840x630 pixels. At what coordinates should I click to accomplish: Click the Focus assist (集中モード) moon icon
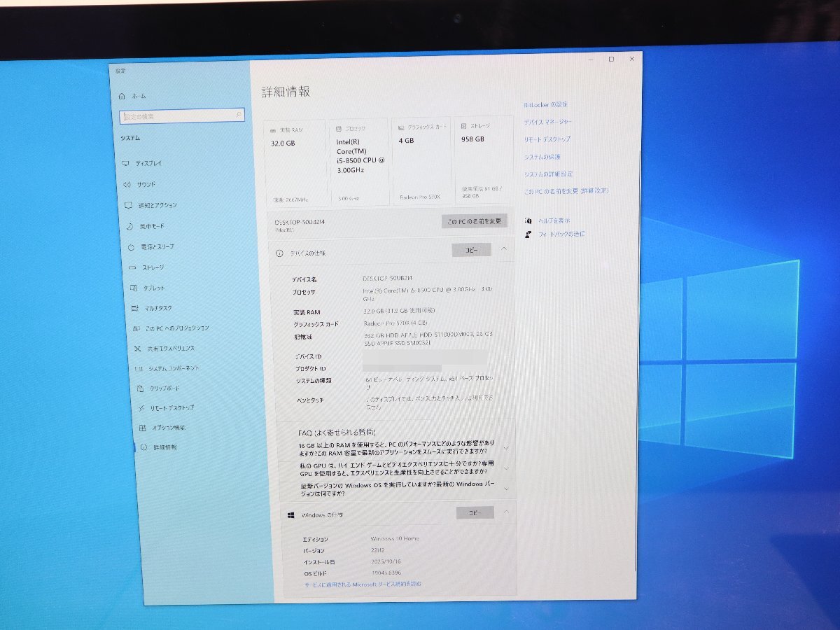(130, 227)
